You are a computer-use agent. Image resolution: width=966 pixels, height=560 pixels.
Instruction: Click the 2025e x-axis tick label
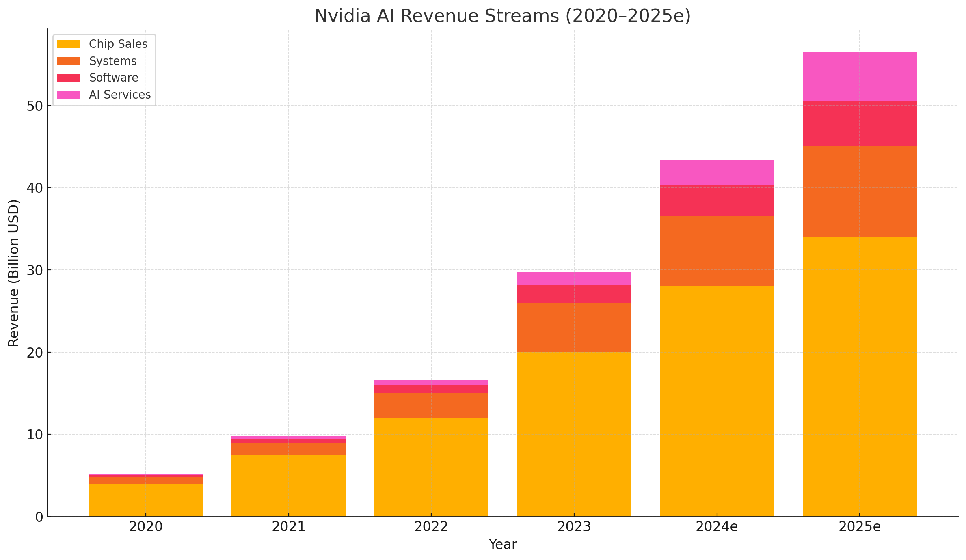pos(860,527)
